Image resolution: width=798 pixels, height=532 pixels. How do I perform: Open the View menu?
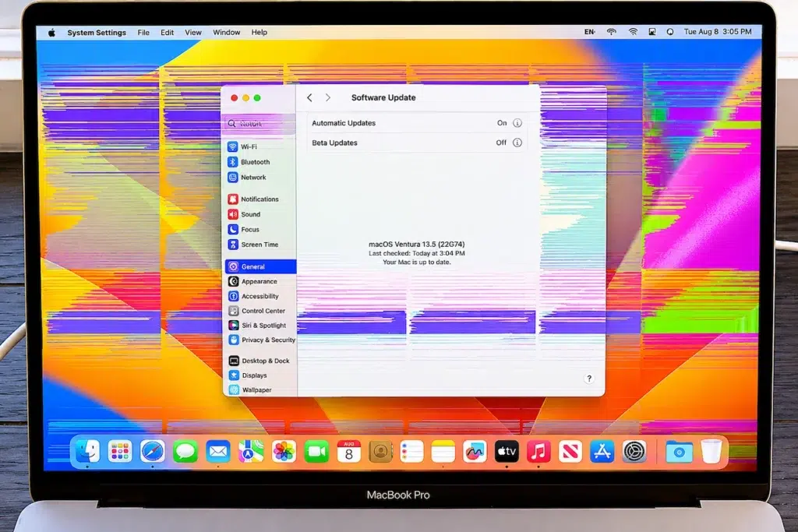pyautogui.click(x=193, y=33)
